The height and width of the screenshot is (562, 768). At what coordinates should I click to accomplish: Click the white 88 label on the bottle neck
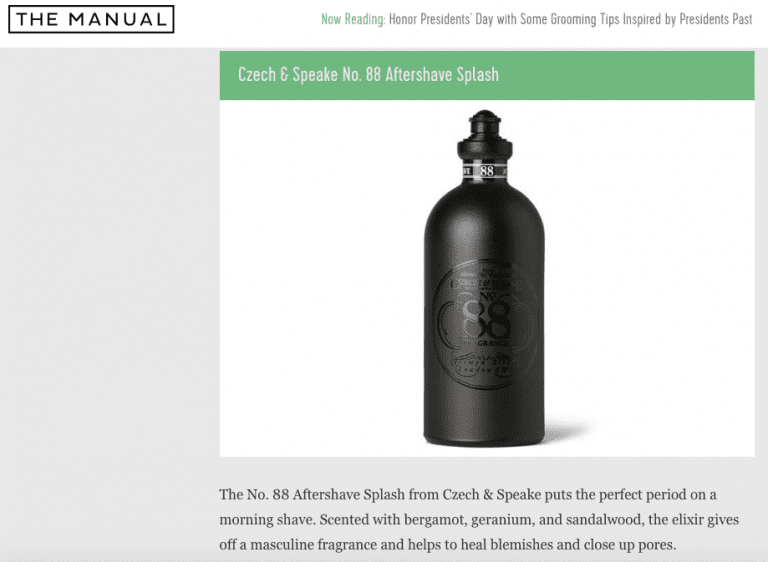(x=485, y=171)
